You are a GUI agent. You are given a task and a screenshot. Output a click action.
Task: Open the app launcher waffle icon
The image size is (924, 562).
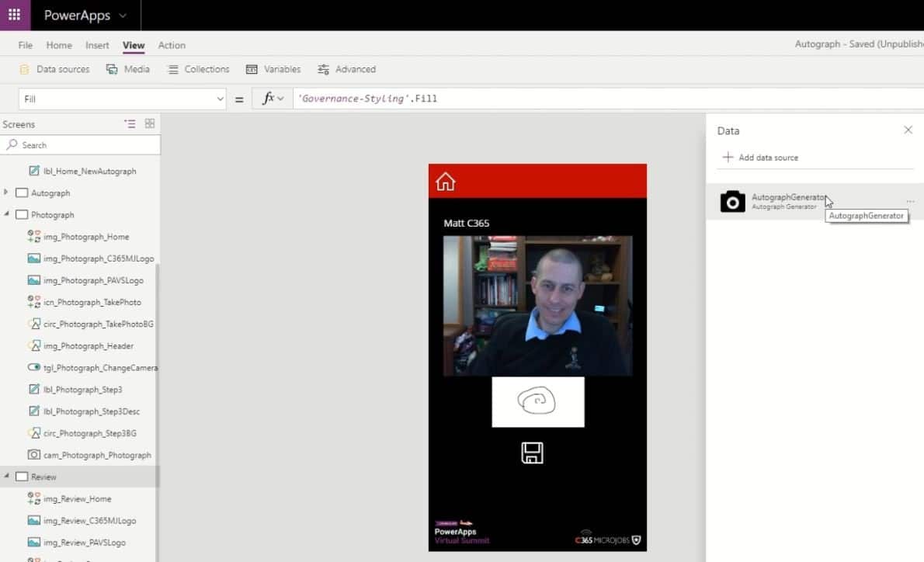14,15
